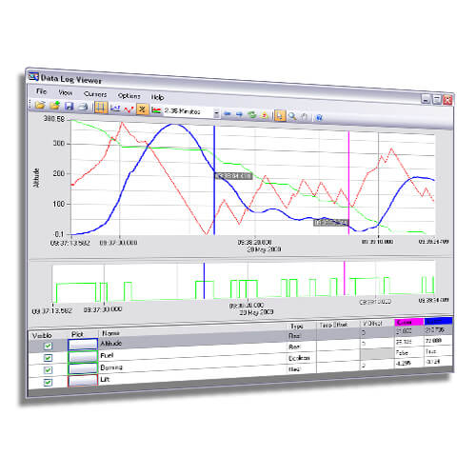Click the Name column header
Screen dimensions: 476x476
tap(110, 333)
